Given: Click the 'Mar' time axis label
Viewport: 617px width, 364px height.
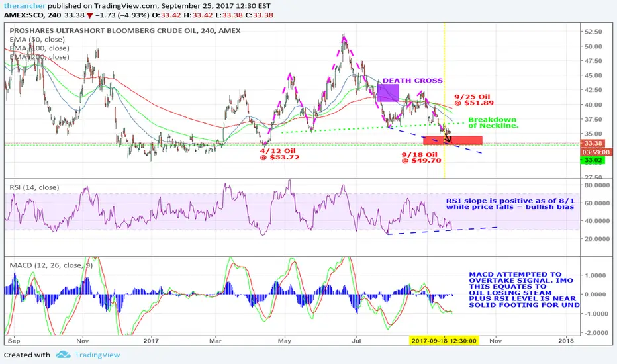Looking at the screenshot, I should click(215, 341).
